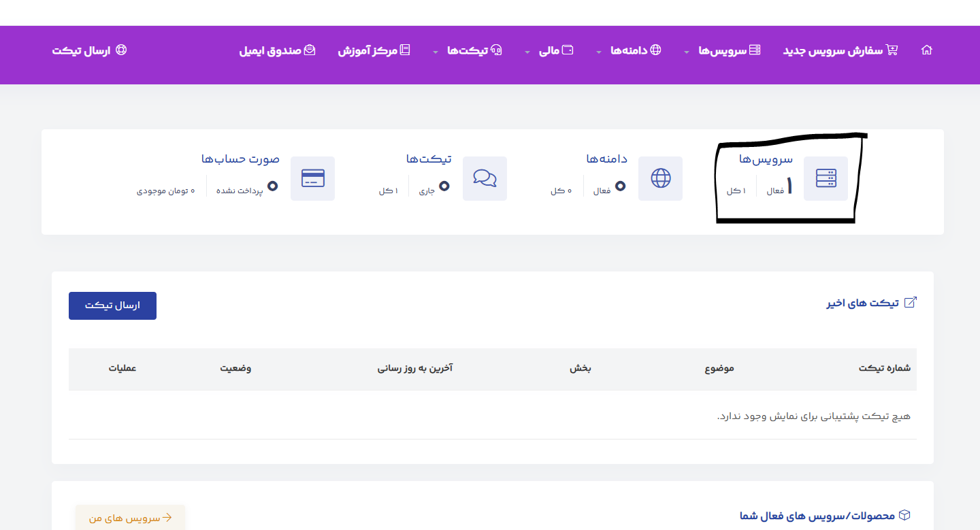980x530 pixels.
Task: Click the جاری label in the tickets card
Action: point(427,191)
